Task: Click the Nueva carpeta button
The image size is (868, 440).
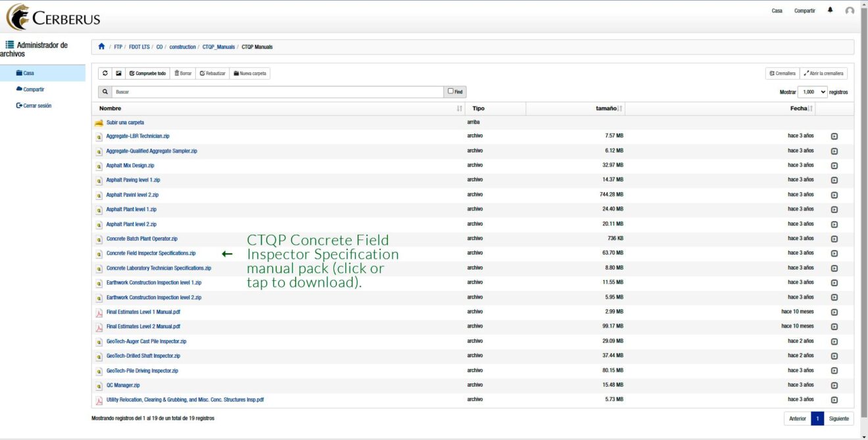Action: point(249,74)
